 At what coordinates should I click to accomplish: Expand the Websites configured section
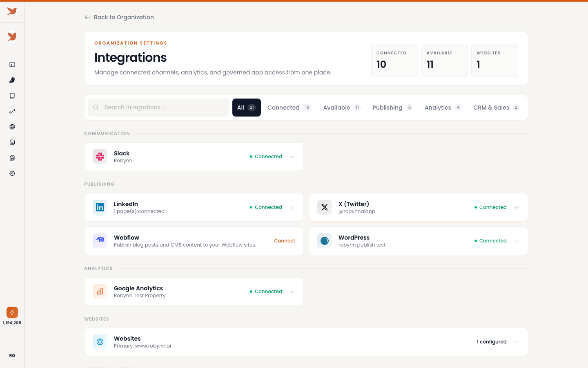(x=517, y=342)
